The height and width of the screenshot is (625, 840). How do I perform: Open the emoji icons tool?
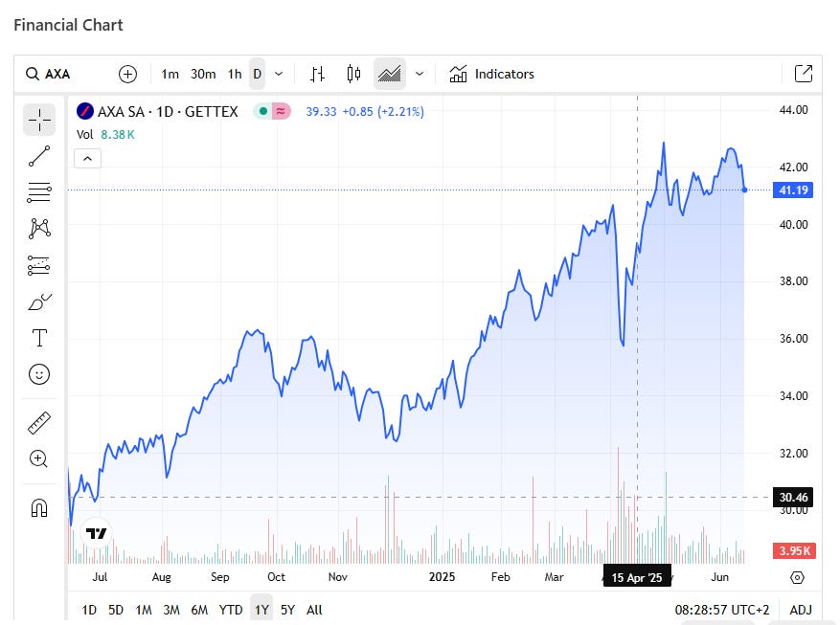[x=39, y=374]
